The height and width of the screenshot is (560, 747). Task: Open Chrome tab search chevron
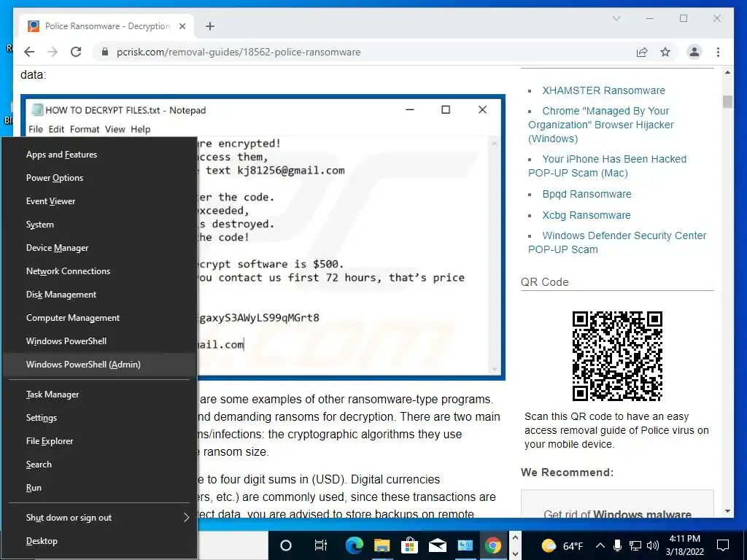[x=616, y=18]
